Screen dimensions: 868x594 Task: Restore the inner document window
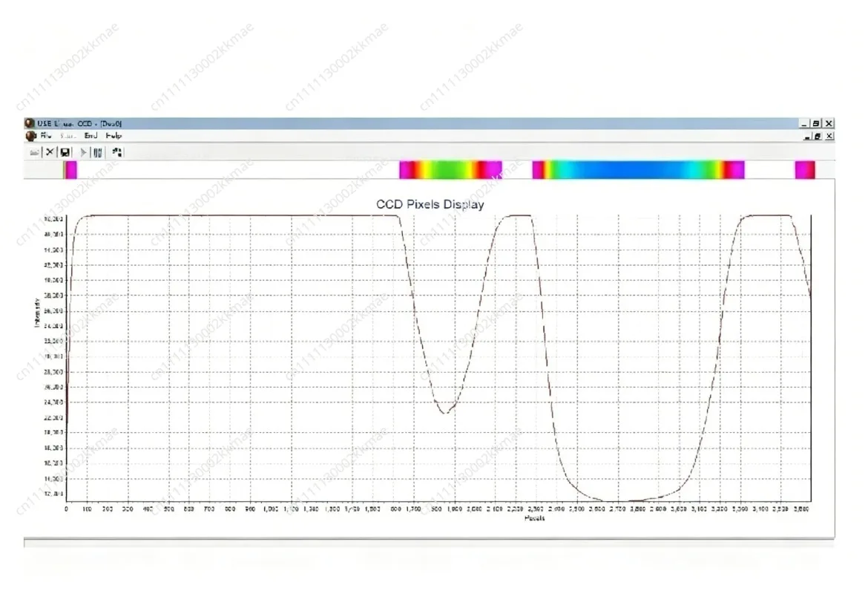(x=817, y=136)
